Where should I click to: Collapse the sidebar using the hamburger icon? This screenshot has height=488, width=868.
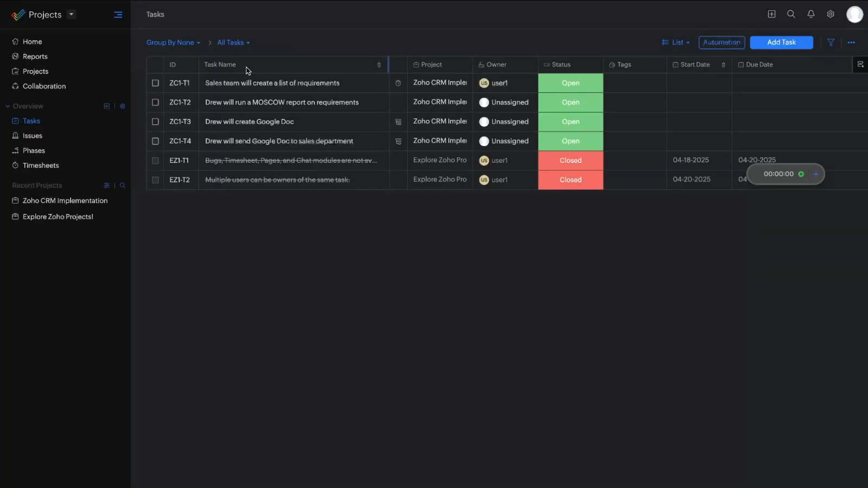click(x=118, y=15)
